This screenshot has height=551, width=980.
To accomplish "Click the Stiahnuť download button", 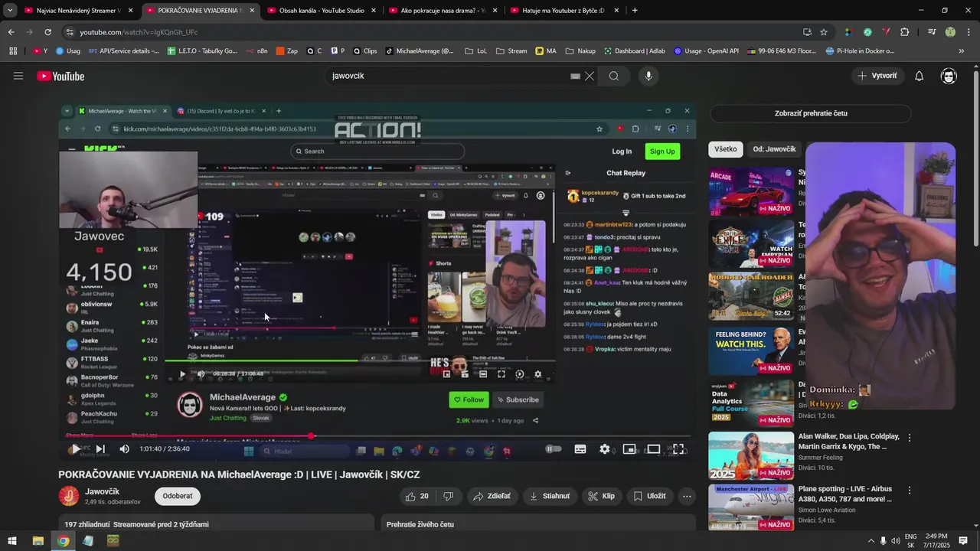I will coord(550,496).
